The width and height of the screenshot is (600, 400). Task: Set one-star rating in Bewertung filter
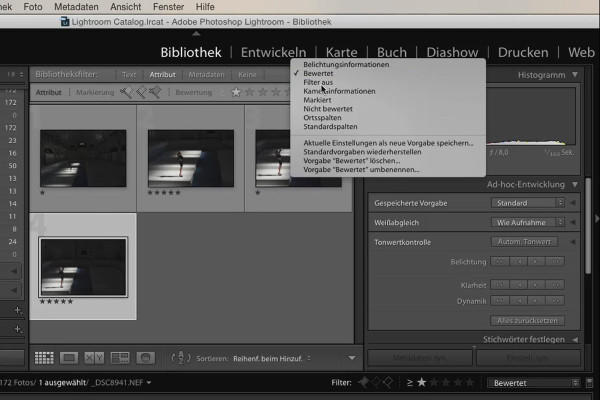(x=236, y=92)
